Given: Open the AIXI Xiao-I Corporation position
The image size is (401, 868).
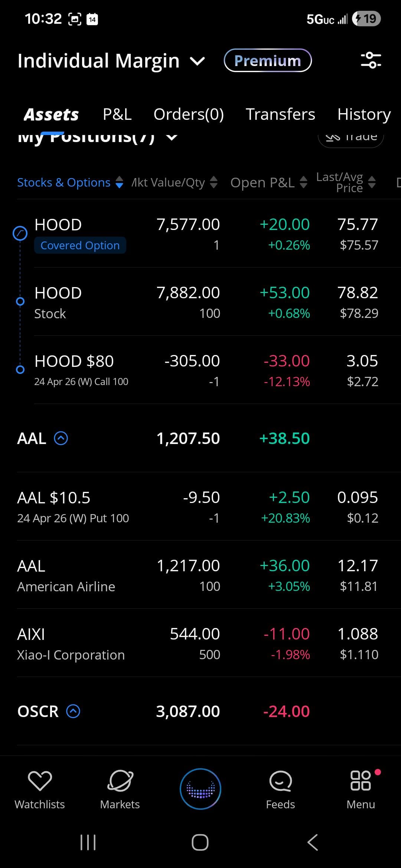Looking at the screenshot, I should (71, 644).
